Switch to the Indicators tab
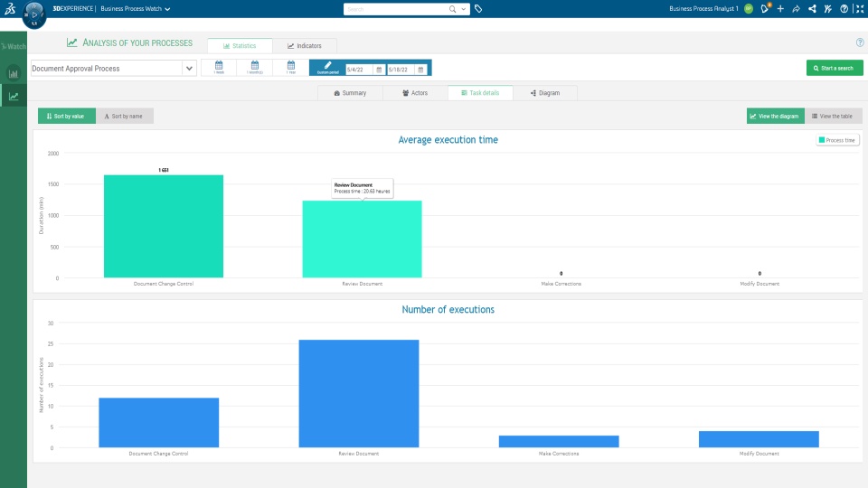Viewport: 868px width, 488px height. 305,46
